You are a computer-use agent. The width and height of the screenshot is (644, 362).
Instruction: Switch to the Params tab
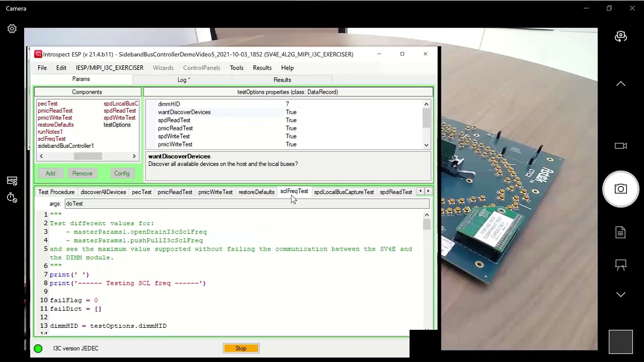click(x=81, y=79)
